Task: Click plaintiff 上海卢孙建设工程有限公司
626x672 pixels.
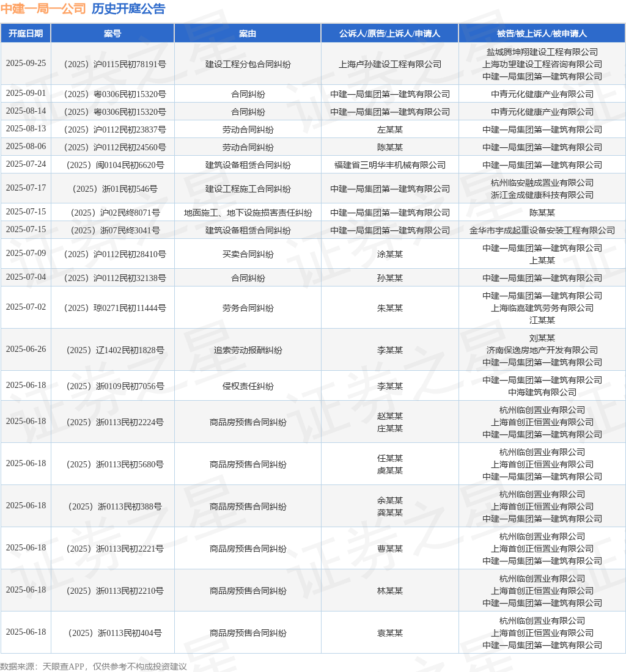Action: (x=390, y=64)
